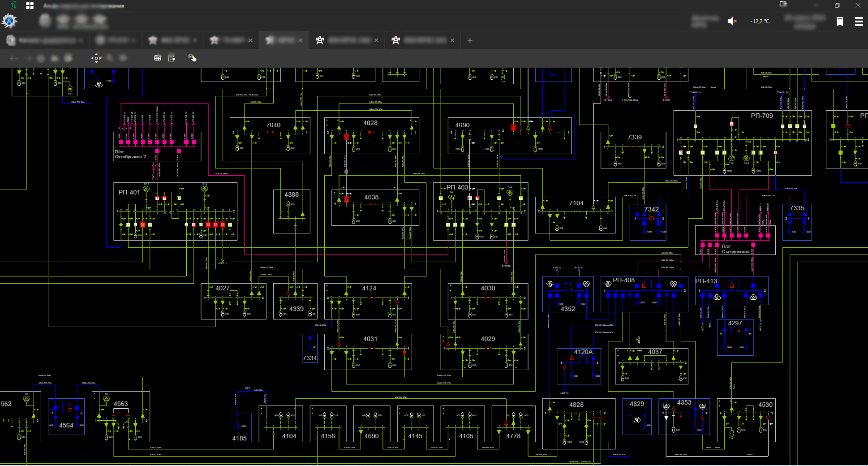The height and width of the screenshot is (466, 868).
Task: Select substation label 4388
Action: click(292, 194)
